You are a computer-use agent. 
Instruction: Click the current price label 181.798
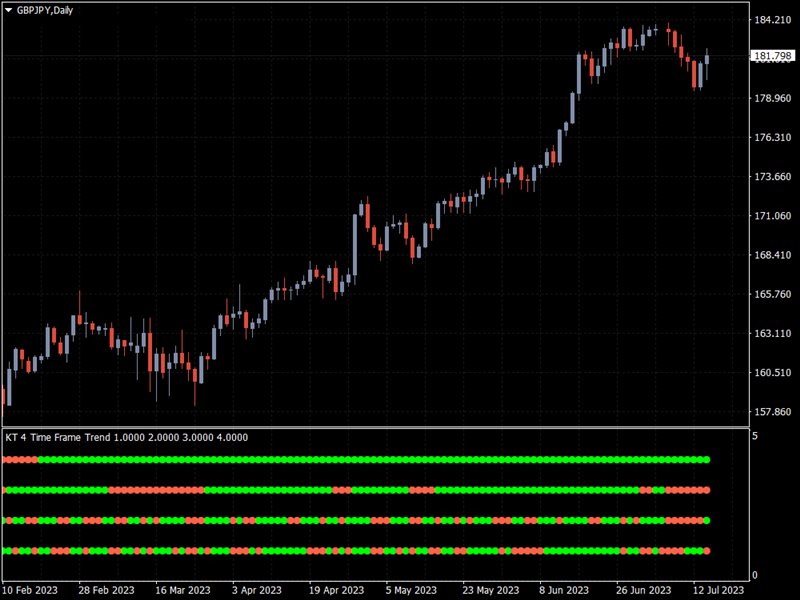(772, 56)
